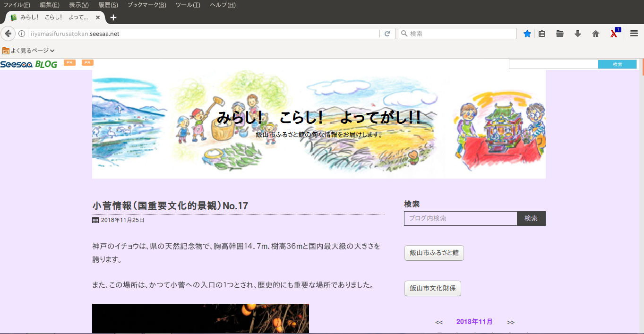Close the current browser tab

point(98,17)
